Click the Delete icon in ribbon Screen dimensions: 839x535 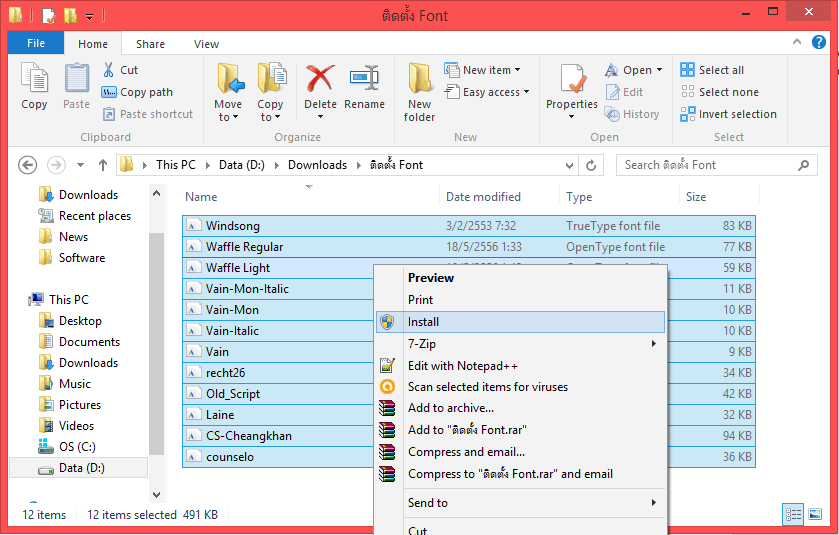tap(320, 86)
